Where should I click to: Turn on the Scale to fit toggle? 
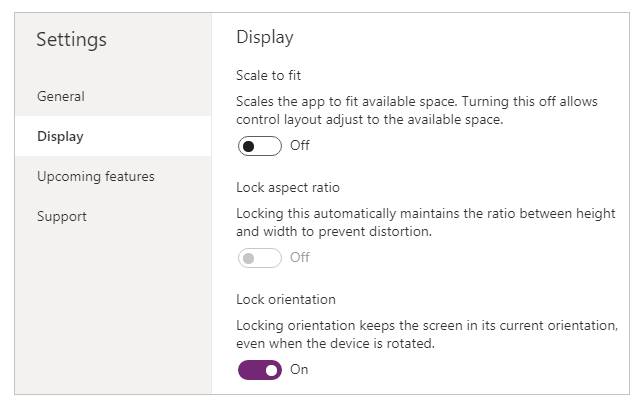tap(259, 146)
